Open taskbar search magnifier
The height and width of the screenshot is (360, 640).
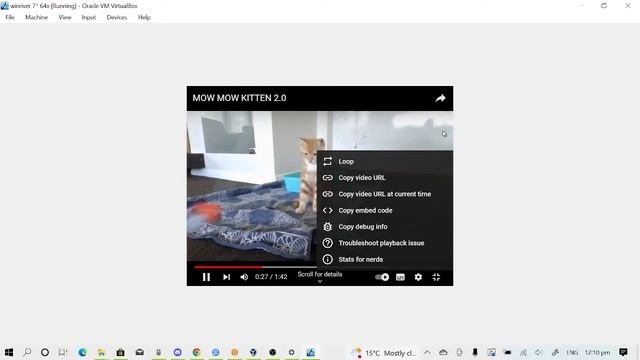(27, 352)
